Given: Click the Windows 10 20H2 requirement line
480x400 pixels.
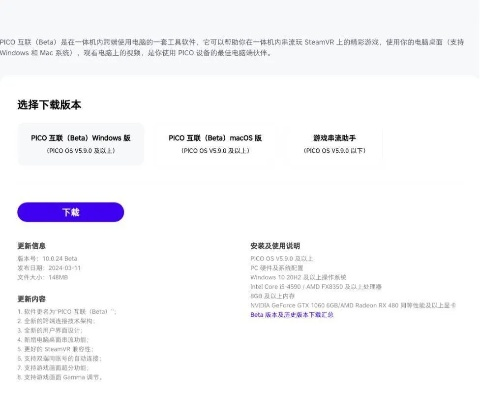Looking at the screenshot, I should pos(298,277).
